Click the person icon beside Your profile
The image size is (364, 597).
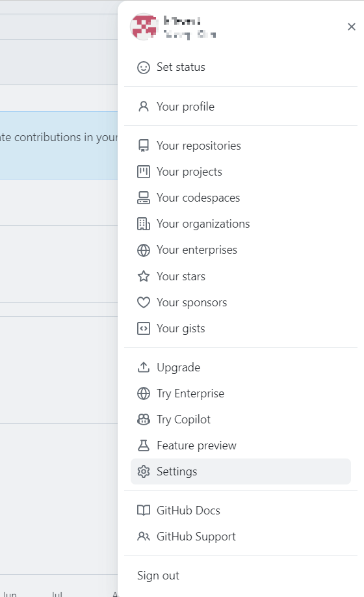tap(144, 107)
